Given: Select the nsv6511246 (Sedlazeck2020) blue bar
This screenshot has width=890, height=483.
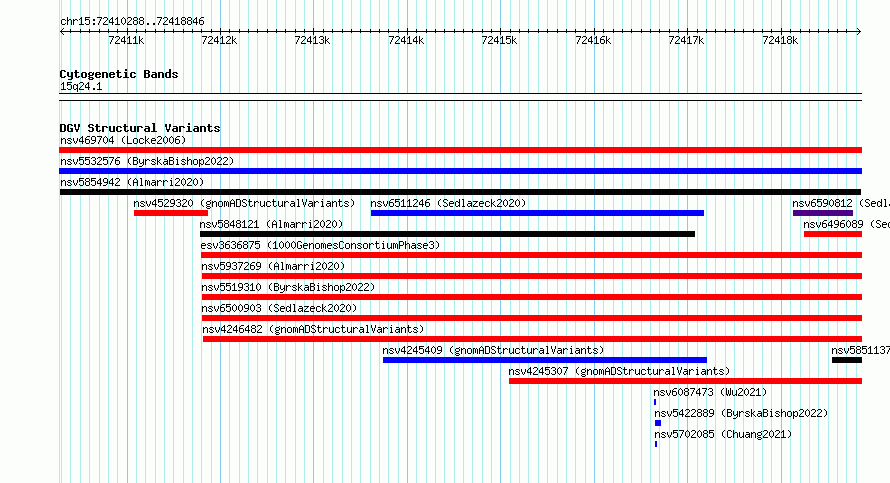Looking at the screenshot, I should [537, 213].
